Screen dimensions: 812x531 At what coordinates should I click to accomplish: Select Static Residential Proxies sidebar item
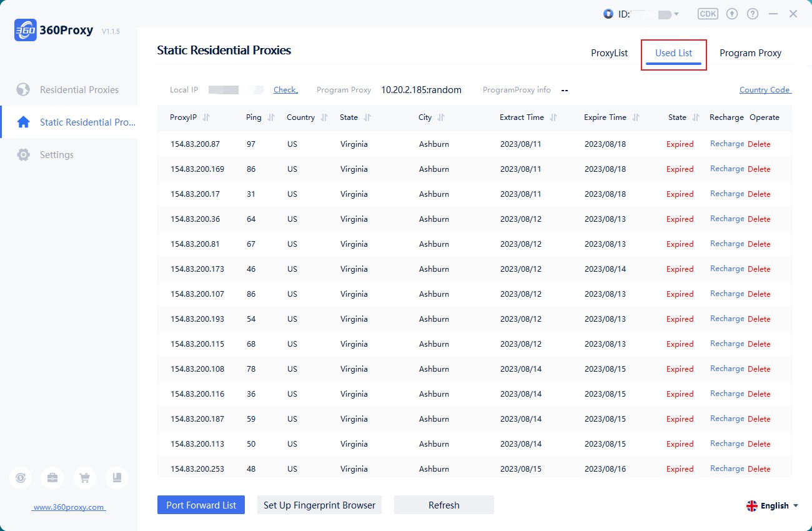coord(69,122)
